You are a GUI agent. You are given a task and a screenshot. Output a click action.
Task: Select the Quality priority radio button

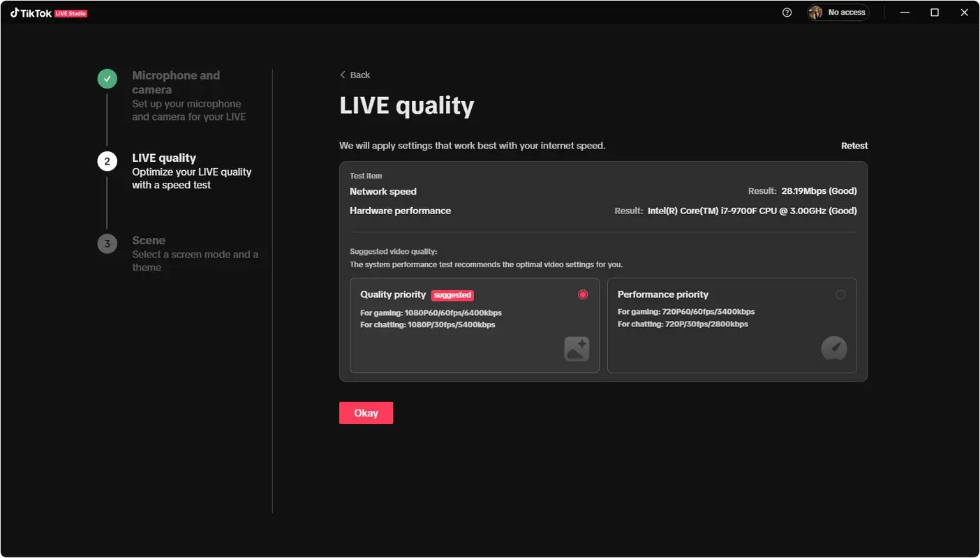(583, 294)
